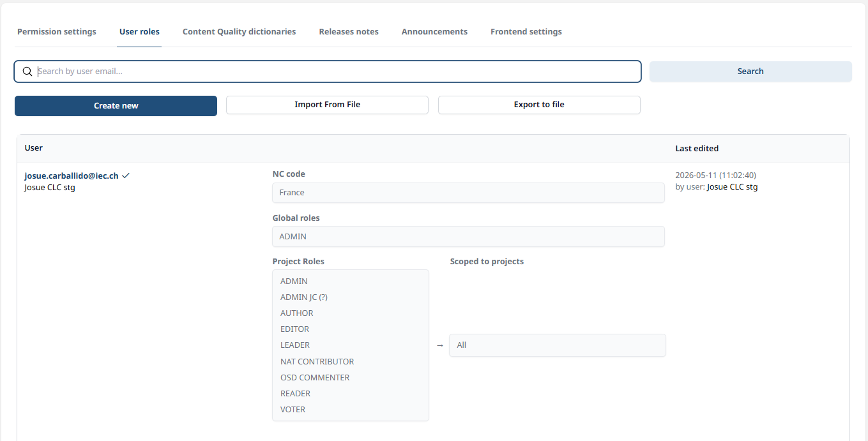
Task: Select ADMIN in Project Roles list
Action: [294, 281]
